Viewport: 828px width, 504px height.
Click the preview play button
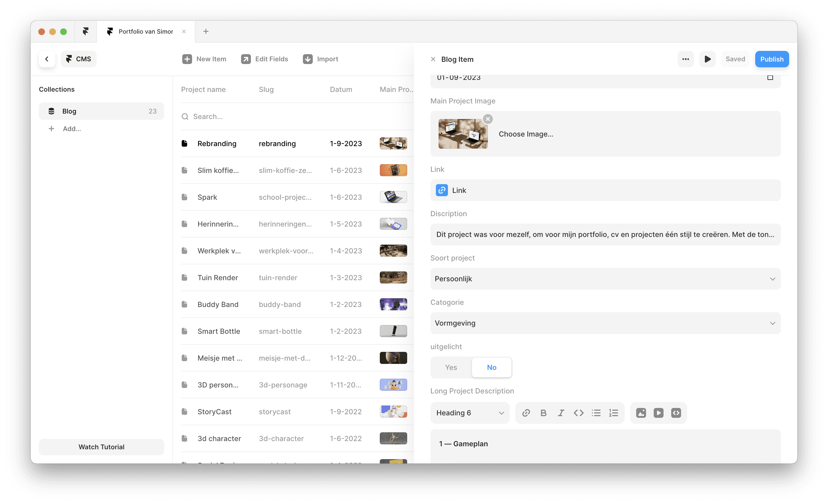tap(707, 59)
